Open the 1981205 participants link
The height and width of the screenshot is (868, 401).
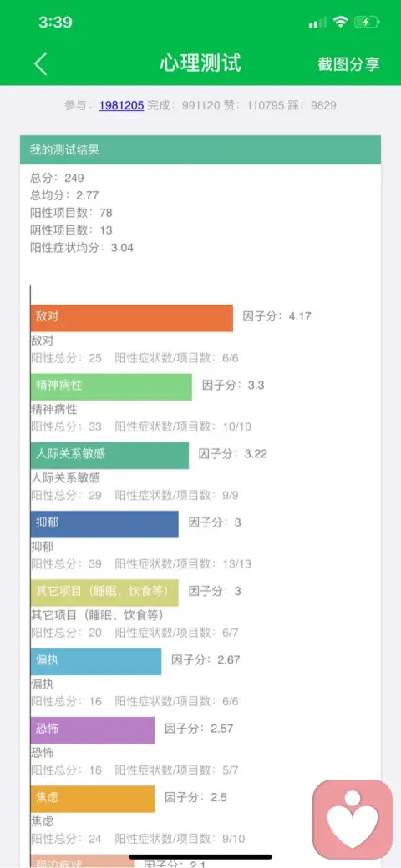121,105
